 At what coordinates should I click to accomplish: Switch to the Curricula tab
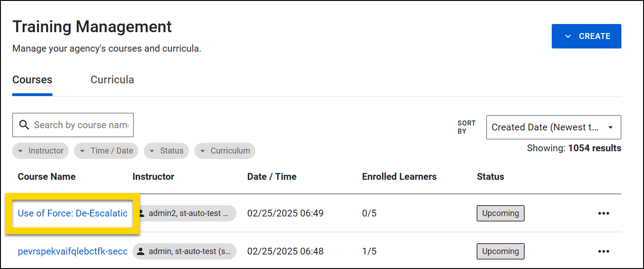tap(112, 80)
